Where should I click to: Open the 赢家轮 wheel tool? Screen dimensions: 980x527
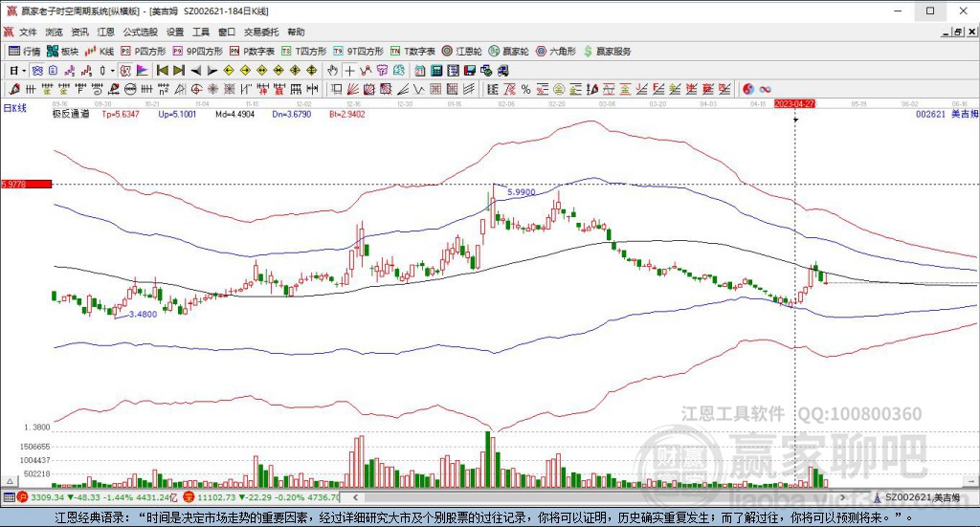509,52
